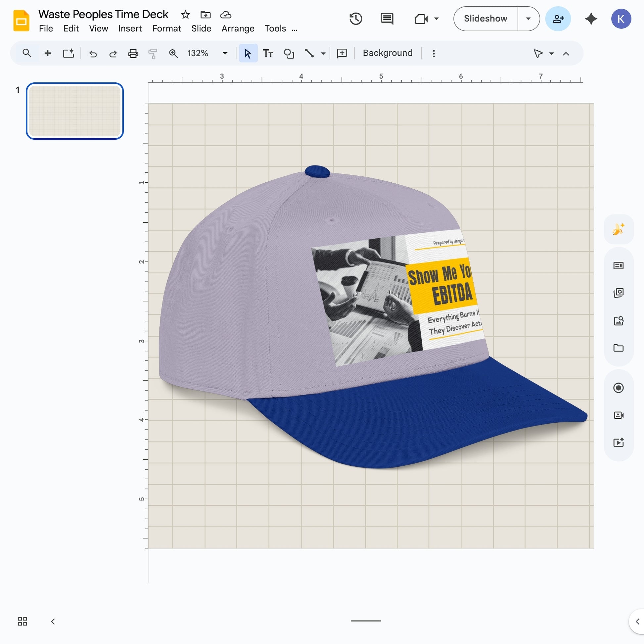Start the Slideshow
The width and height of the screenshot is (644, 644).
point(485,19)
